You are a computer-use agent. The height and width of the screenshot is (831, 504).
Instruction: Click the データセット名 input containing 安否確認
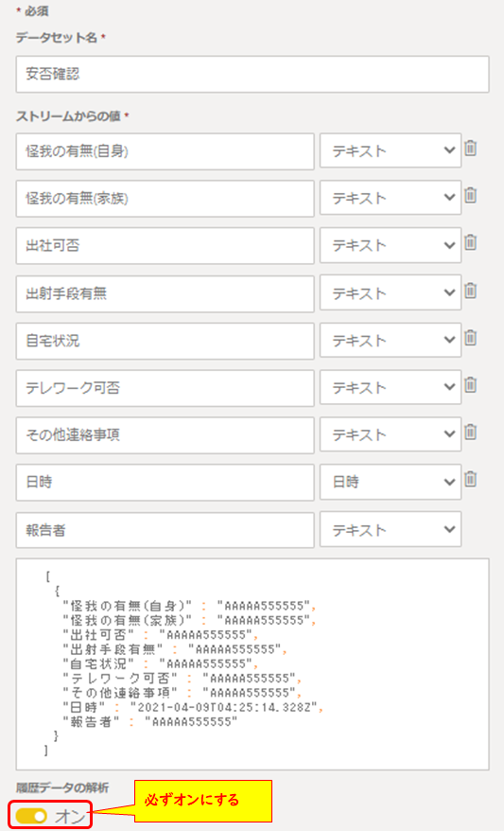[252, 74]
